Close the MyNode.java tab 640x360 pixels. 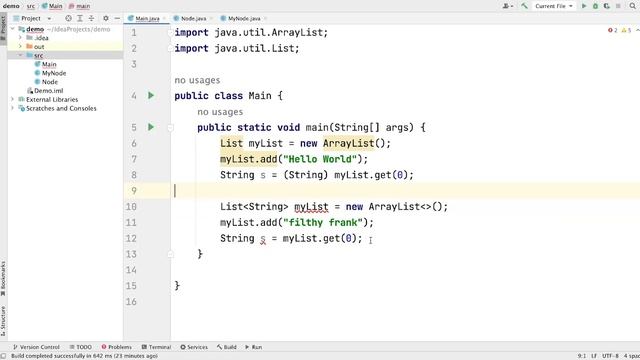[265, 18]
